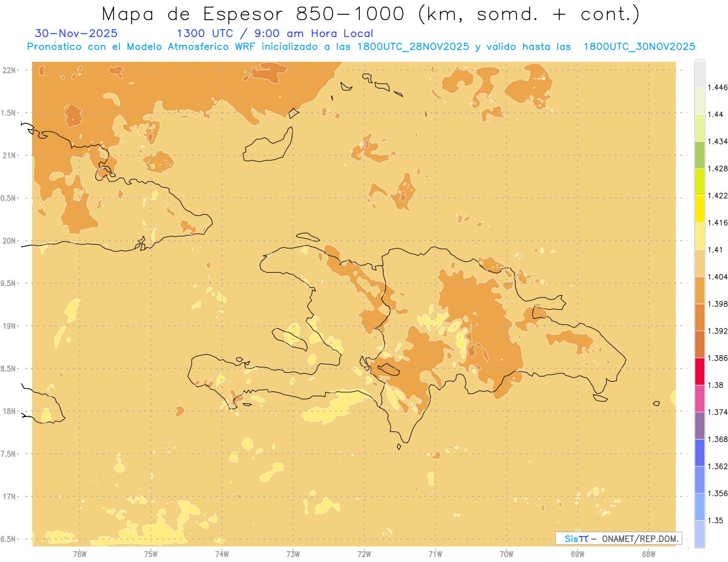Click the map title 'Mapa de Espesor 850-1000'
The width and height of the screenshot is (728, 562).
point(255,14)
